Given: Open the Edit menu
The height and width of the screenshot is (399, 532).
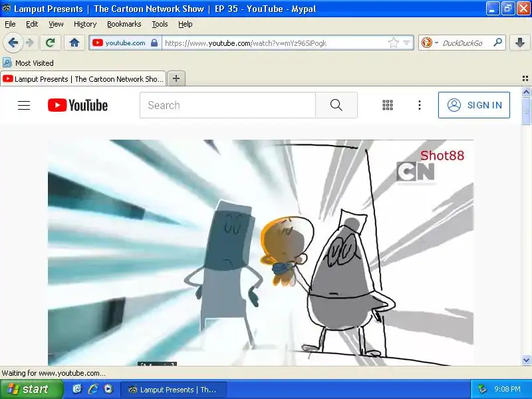Looking at the screenshot, I should coord(32,24).
